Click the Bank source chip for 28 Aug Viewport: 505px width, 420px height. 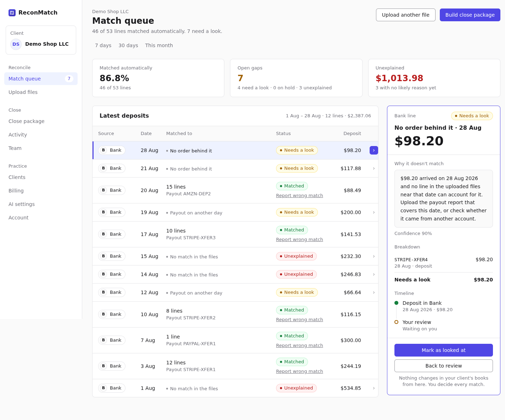coord(112,150)
